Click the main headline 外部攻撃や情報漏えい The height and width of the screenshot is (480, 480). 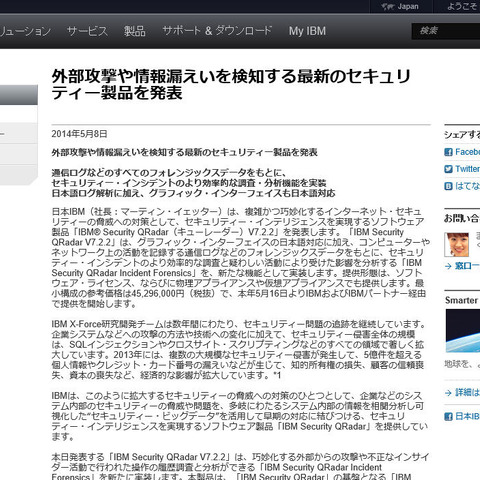point(231,85)
